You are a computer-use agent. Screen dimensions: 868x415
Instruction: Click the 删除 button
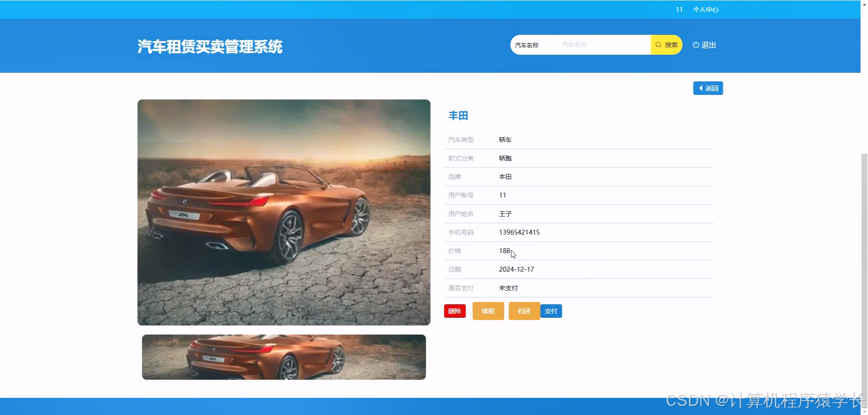[454, 311]
